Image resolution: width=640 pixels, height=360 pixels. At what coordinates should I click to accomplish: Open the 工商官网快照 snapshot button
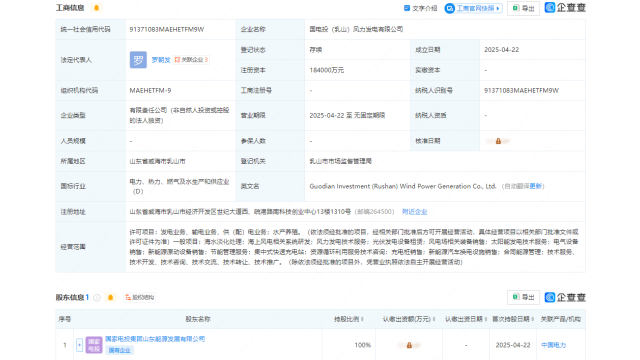(473, 8)
